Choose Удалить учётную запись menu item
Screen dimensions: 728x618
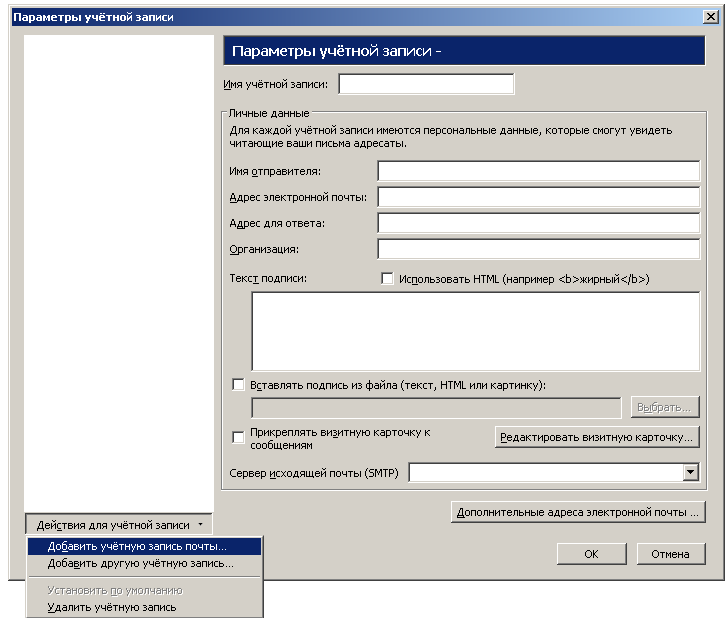pyautogui.click(x=144, y=607)
